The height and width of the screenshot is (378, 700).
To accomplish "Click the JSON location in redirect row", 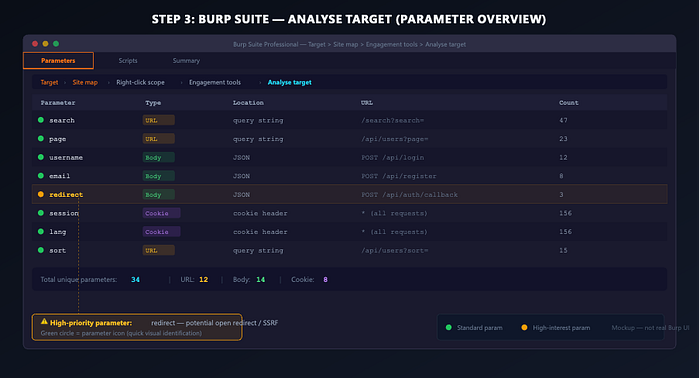I will (x=242, y=195).
